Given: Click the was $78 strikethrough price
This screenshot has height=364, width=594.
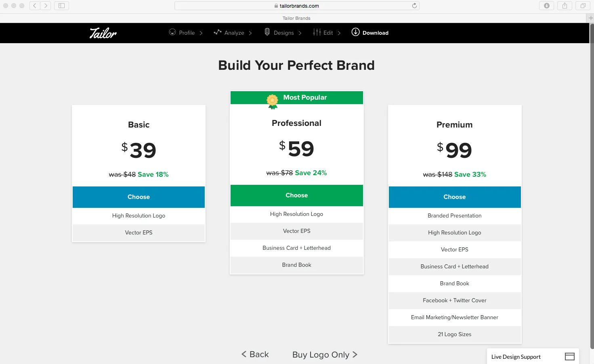Looking at the screenshot, I should tap(280, 173).
